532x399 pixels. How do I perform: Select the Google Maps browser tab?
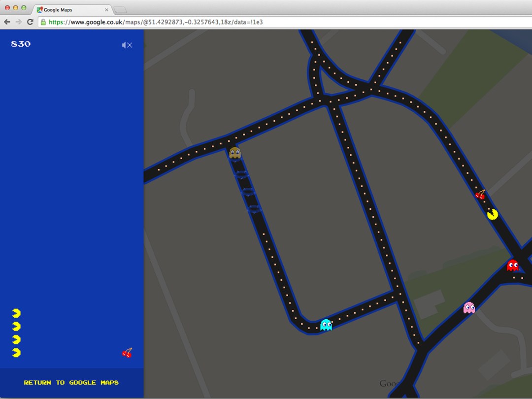click(72, 10)
